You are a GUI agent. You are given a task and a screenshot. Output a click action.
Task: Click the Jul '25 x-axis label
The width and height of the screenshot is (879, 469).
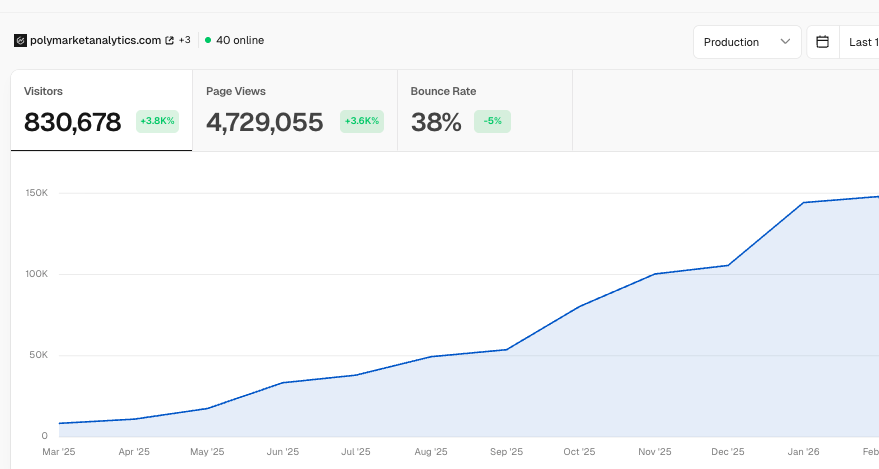coord(356,452)
